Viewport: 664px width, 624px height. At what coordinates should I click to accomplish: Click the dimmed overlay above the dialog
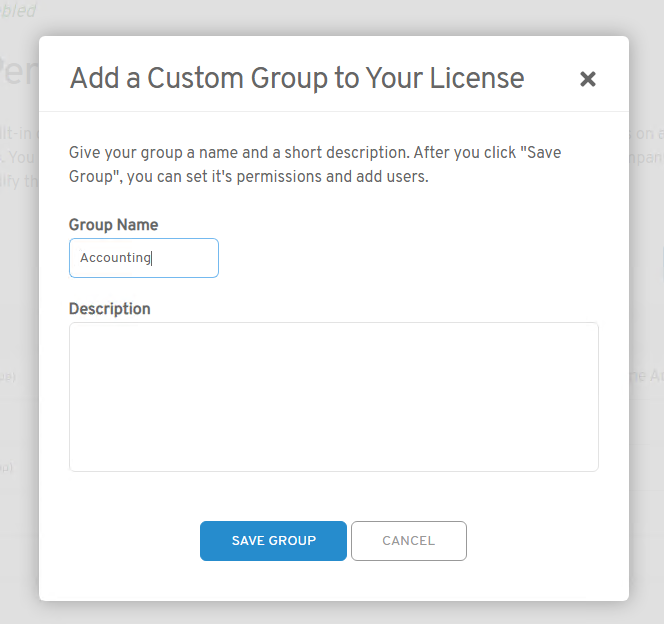coord(330,16)
